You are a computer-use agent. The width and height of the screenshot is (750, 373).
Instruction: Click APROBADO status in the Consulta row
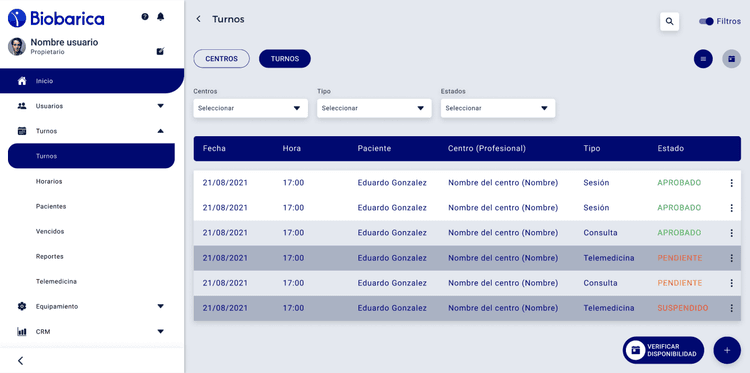(679, 233)
